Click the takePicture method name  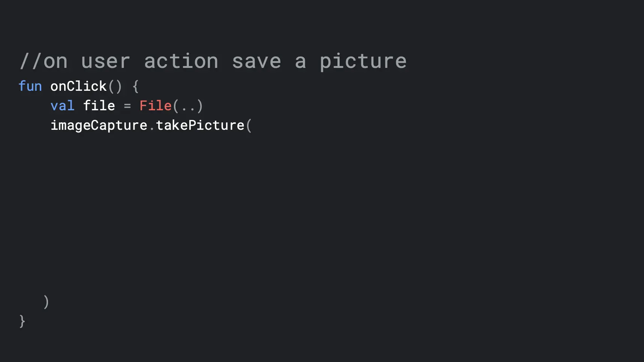point(200,125)
